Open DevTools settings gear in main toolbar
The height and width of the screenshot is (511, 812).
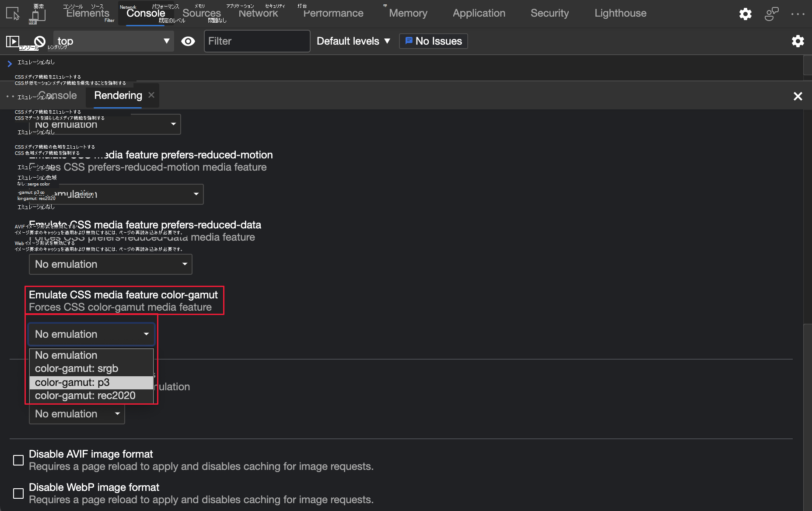[x=745, y=14]
